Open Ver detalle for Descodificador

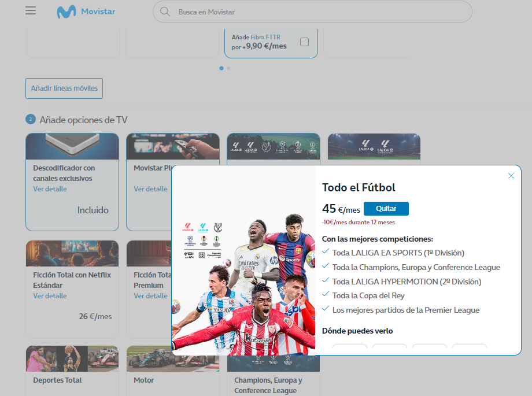pos(50,189)
